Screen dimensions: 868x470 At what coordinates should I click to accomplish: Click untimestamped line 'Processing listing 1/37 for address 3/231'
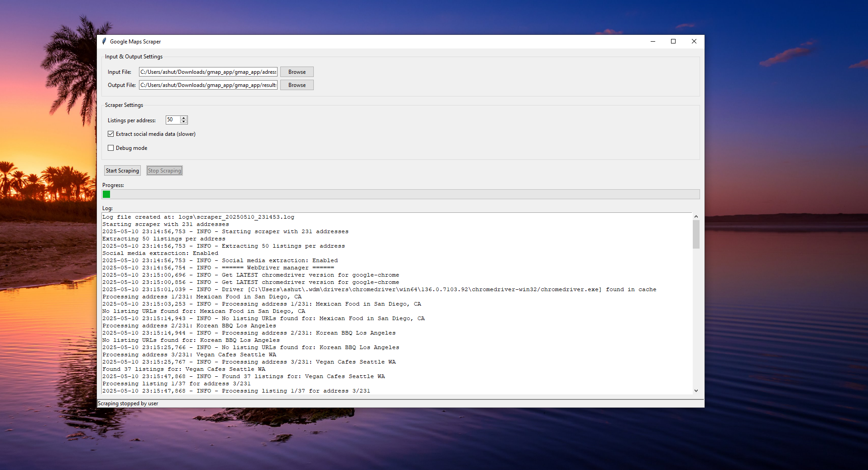[x=177, y=384]
